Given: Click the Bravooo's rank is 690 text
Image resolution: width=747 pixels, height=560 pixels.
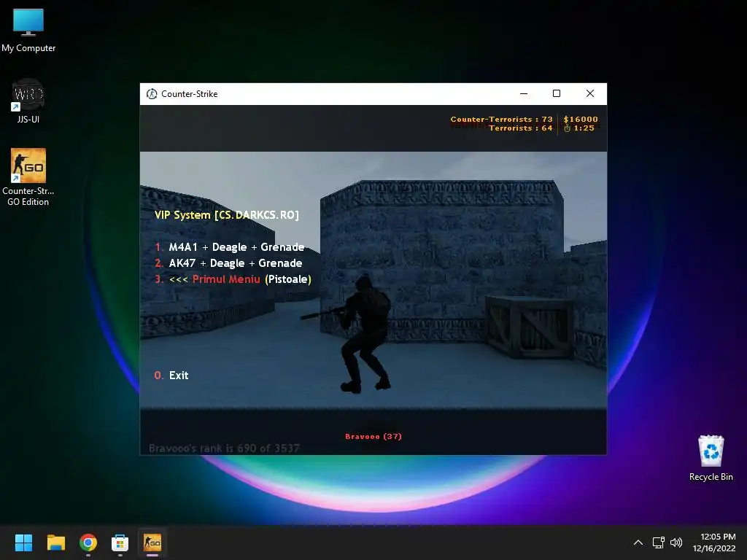Looking at the screenshot, I should click(x=224, y=448).
